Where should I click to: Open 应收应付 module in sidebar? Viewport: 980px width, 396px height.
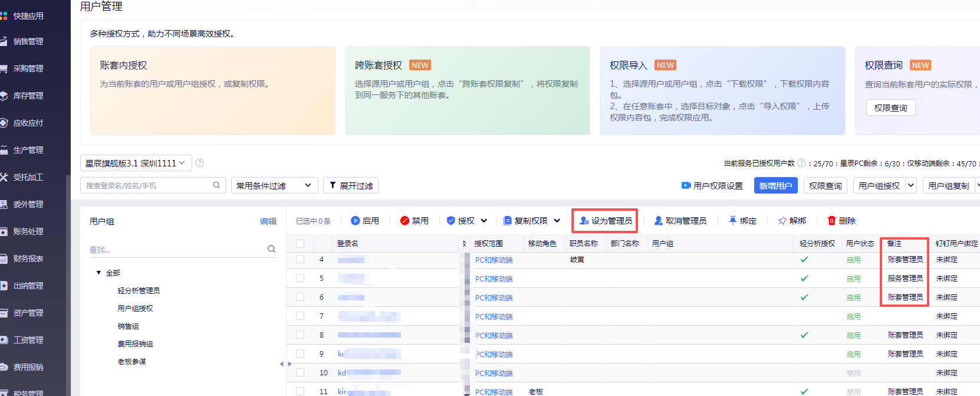click(28, 123)
